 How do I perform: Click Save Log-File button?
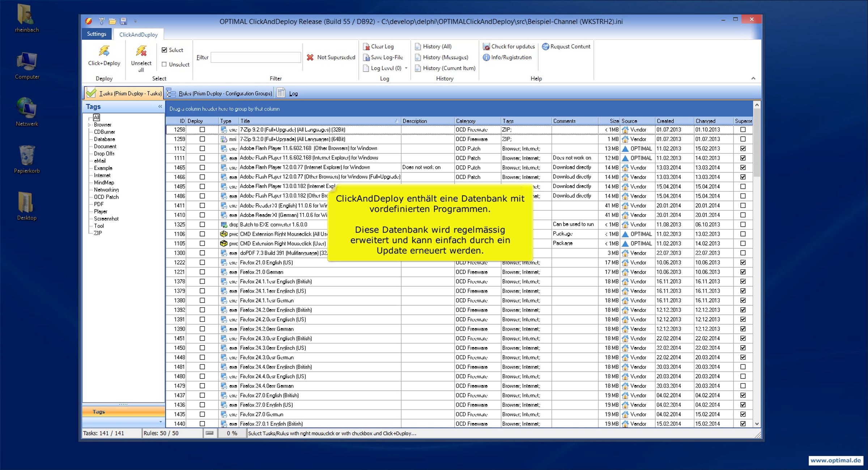[x=383, y=57]
